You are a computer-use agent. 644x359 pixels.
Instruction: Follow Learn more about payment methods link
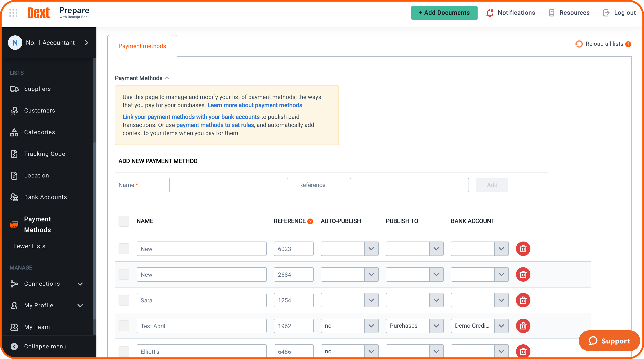(x=255, y=105)
